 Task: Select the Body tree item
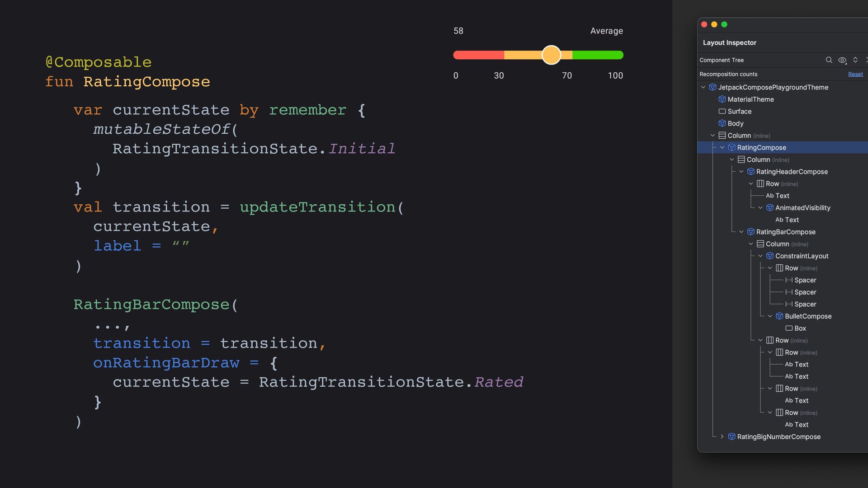coord(735,123)
